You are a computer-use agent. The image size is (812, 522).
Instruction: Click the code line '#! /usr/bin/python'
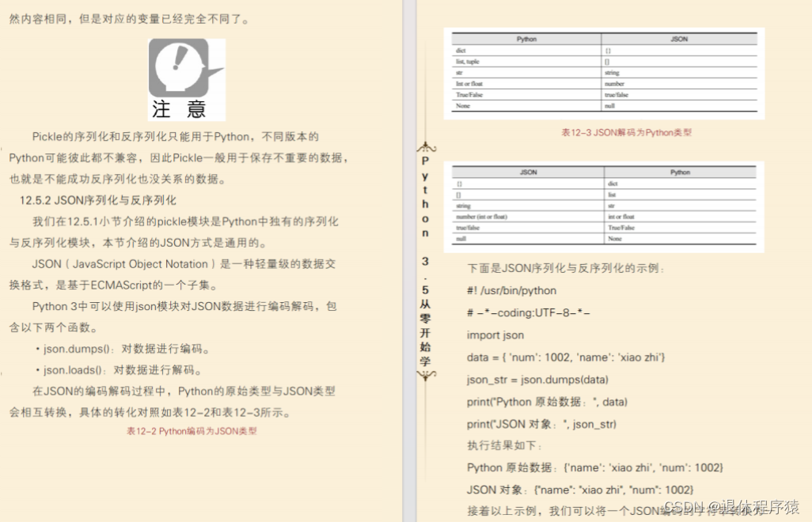coord(511,291)
